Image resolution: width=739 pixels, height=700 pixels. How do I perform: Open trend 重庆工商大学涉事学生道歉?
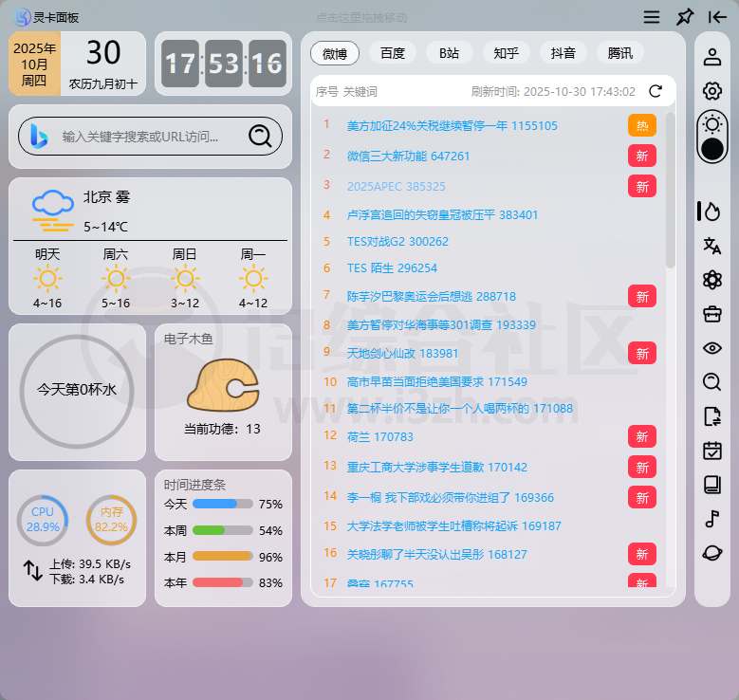(x=437, y=467)
